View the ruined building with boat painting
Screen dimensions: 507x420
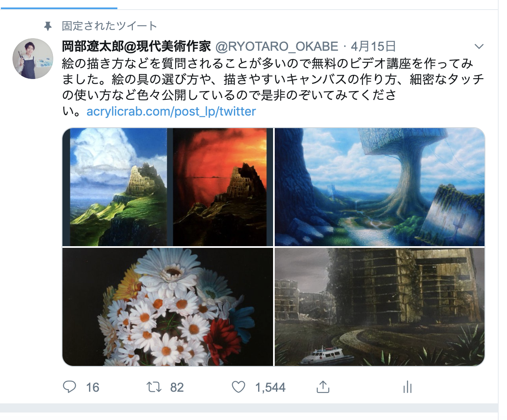click(380, 307)
